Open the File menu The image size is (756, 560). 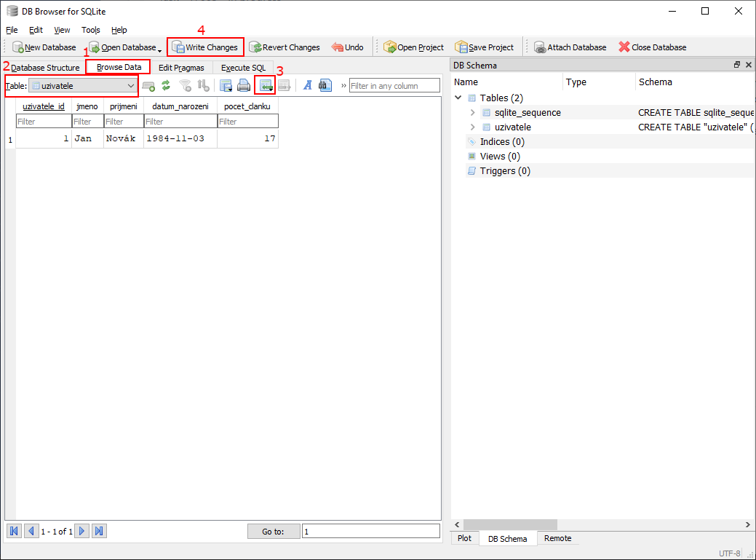click(12, 30)
